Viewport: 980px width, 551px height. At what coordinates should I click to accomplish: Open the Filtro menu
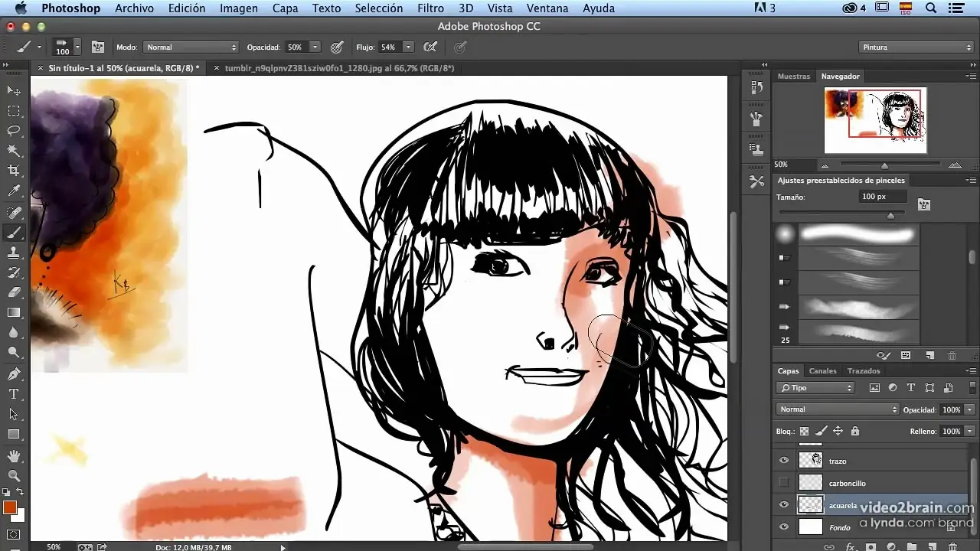coord(430,8)
